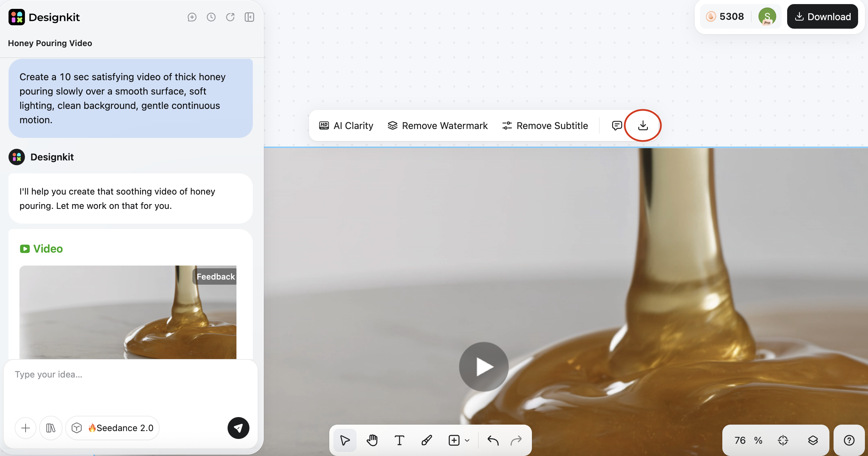Undo the last action
This screenshot has height=456, width=868.
point(493,440)
